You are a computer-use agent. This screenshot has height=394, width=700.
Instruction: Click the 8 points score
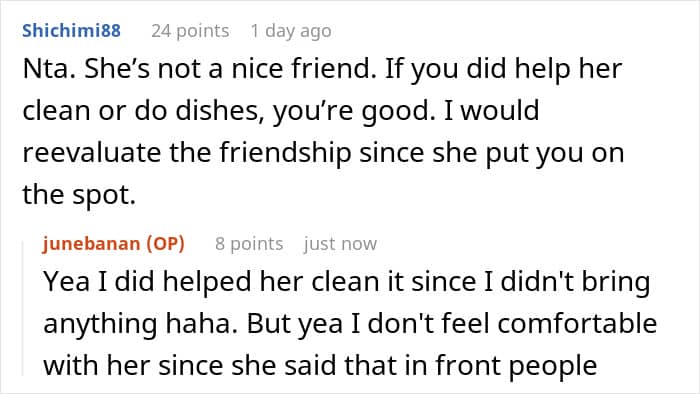249,244
